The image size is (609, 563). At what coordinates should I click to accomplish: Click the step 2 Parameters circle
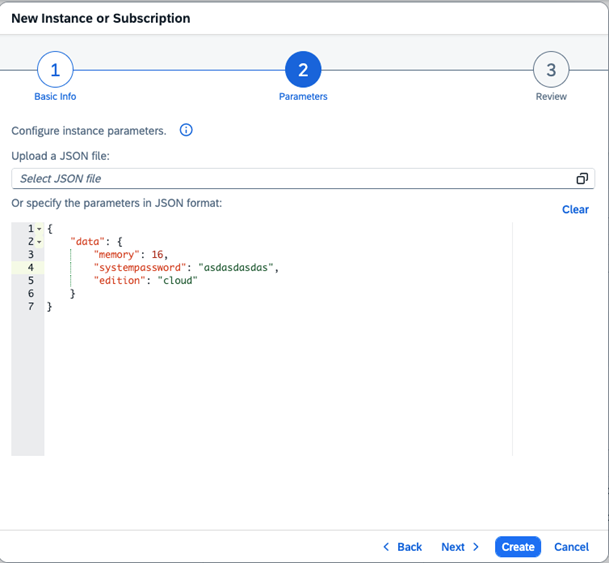tap(303, 70)
